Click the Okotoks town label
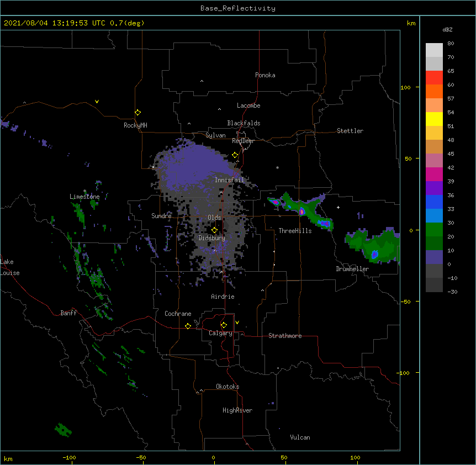The image size is (476, 465). point(228,387)
